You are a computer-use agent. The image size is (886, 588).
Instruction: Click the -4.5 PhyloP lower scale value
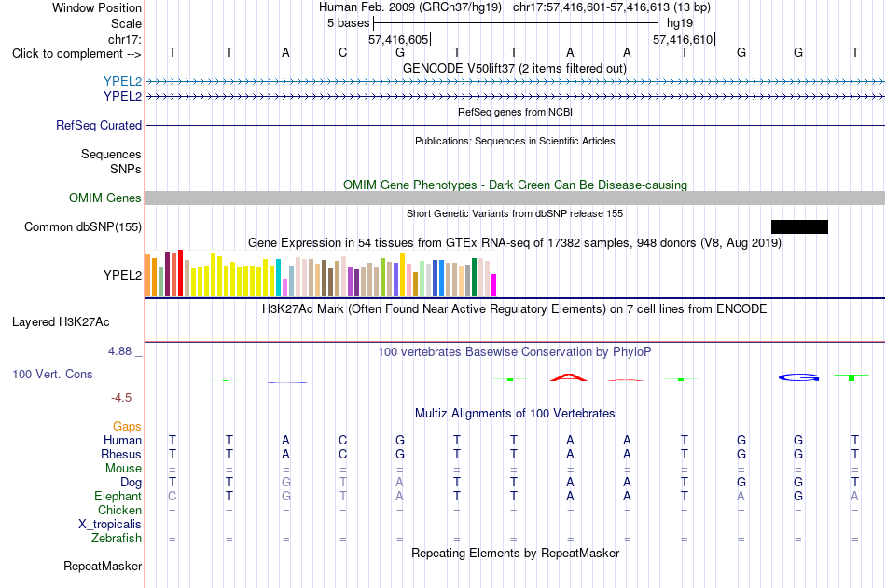tap(121, 398)
